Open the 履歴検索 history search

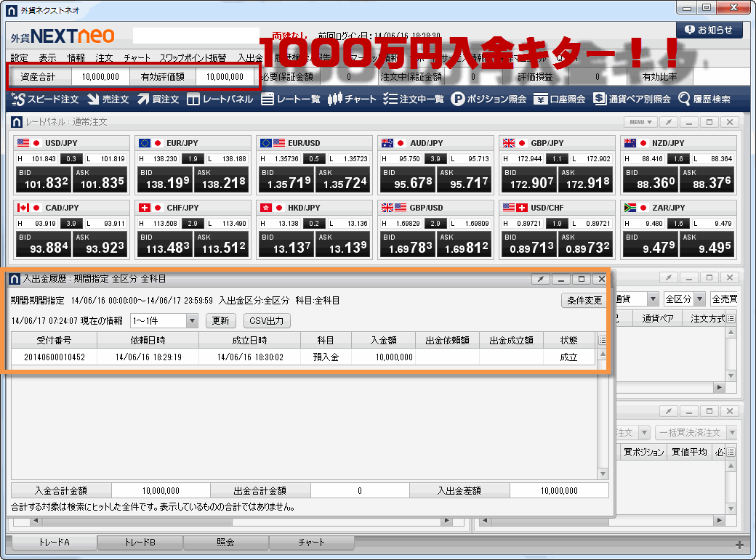click(704, 100)
